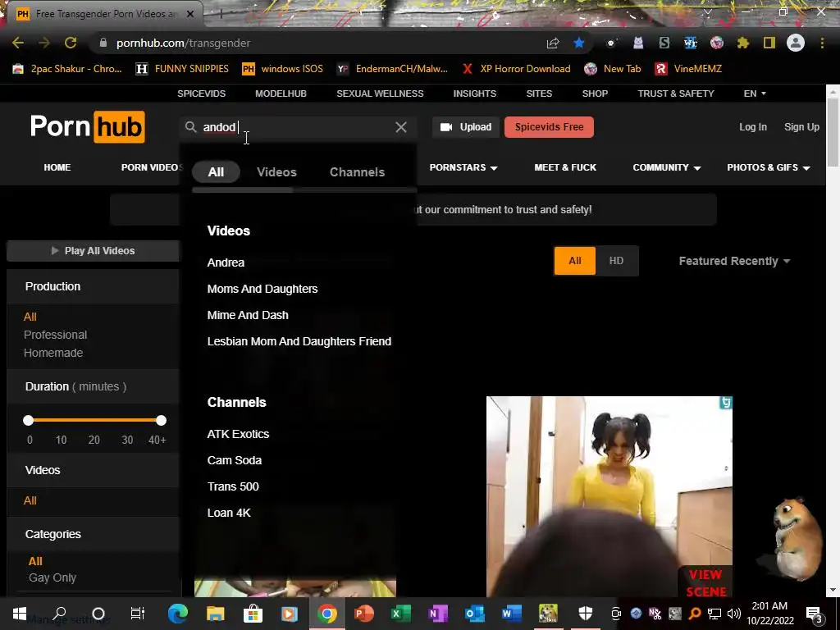Open Excel from the taskbar
Screen dimensions: 840x630
[400, 614]
